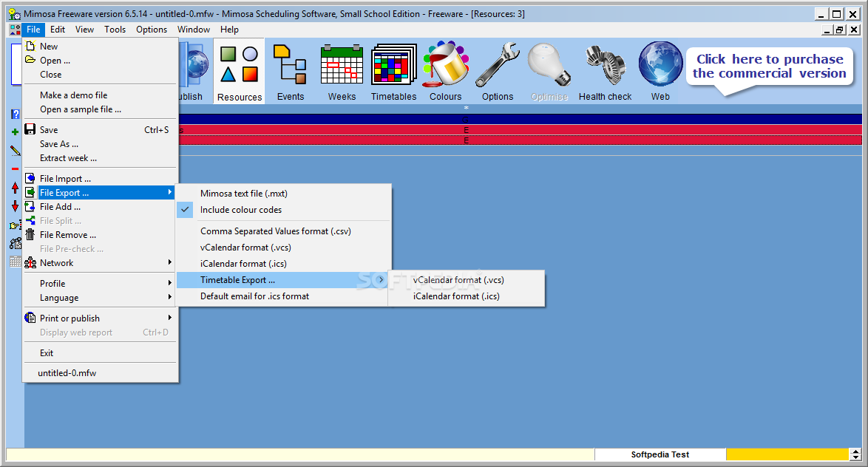Open the Resources toolbar icon
The width and height of the screenshot is (868, 467).
(x=239, y=71)
